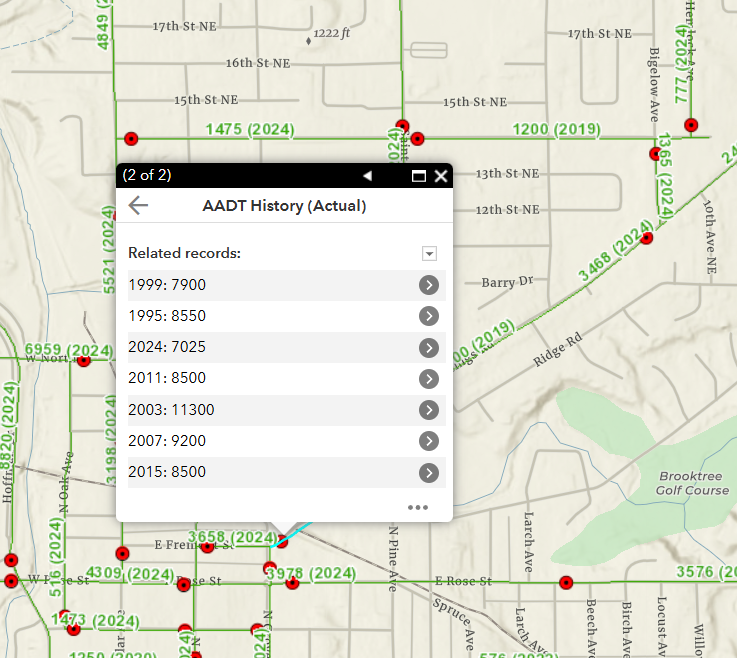Maximize the AADT History popup
The width and height of the screenshot is (737, 658).
coord(419,176)
